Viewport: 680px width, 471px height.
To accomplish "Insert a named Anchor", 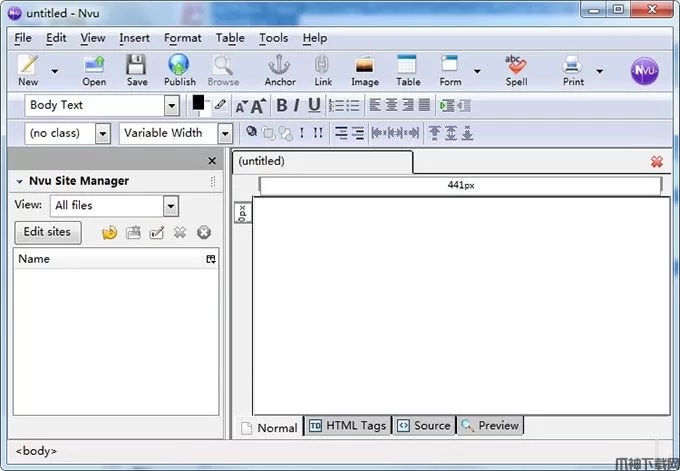I will pos(280,69).
